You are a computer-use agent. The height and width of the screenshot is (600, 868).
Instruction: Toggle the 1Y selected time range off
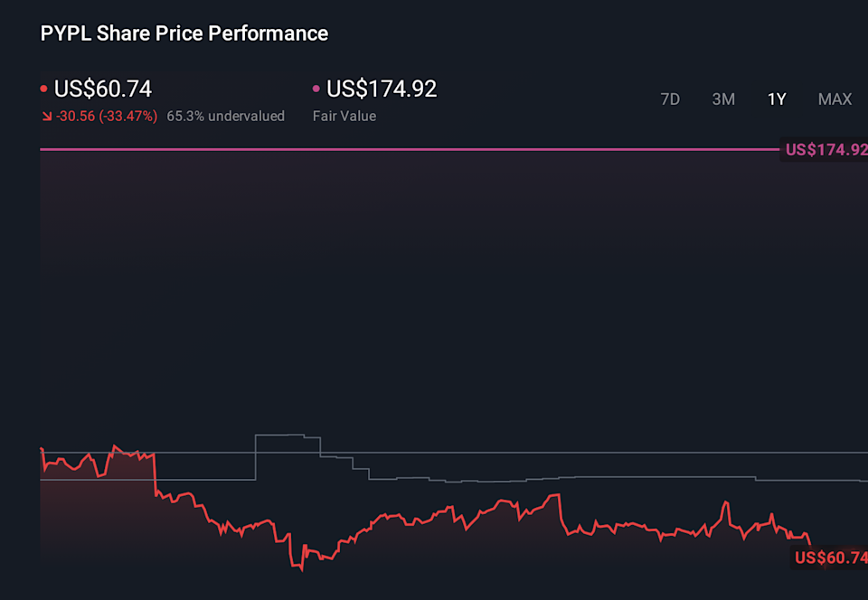point(777,99)
